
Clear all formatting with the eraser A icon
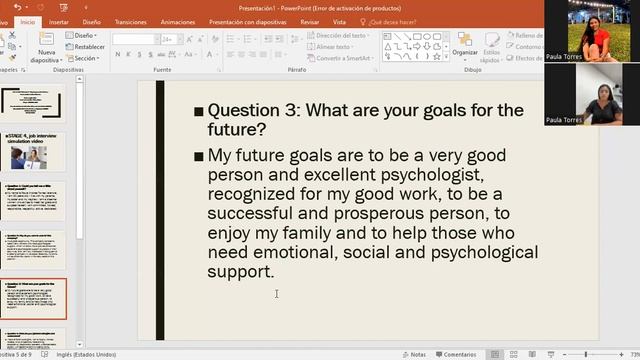point(215,39)
